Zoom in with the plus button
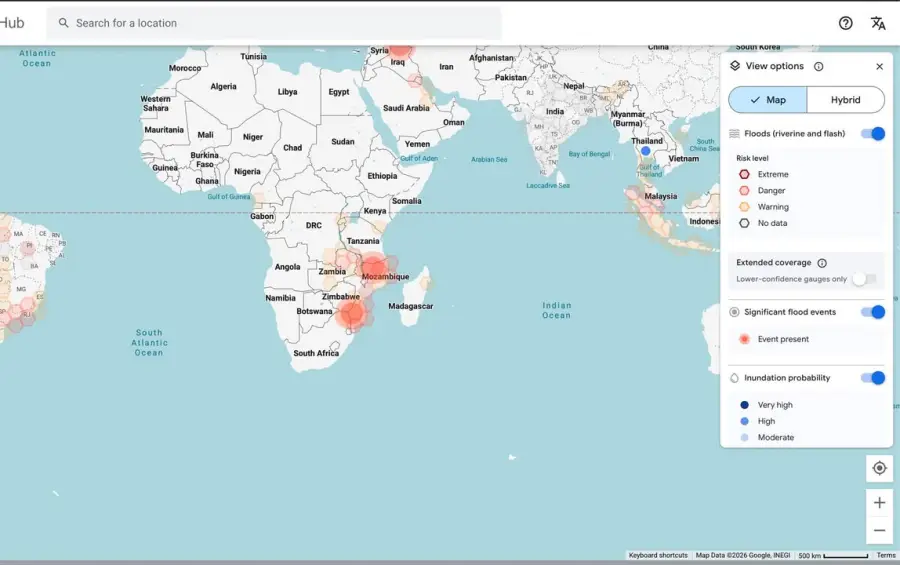 click(x=879, y=503)
